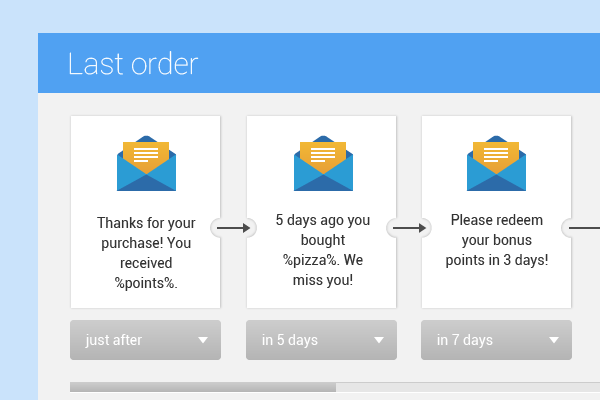The height and width of the screenshot is (400, 600).
Task: Select the %points% placeholder text
Action: (x=146, y=283)
